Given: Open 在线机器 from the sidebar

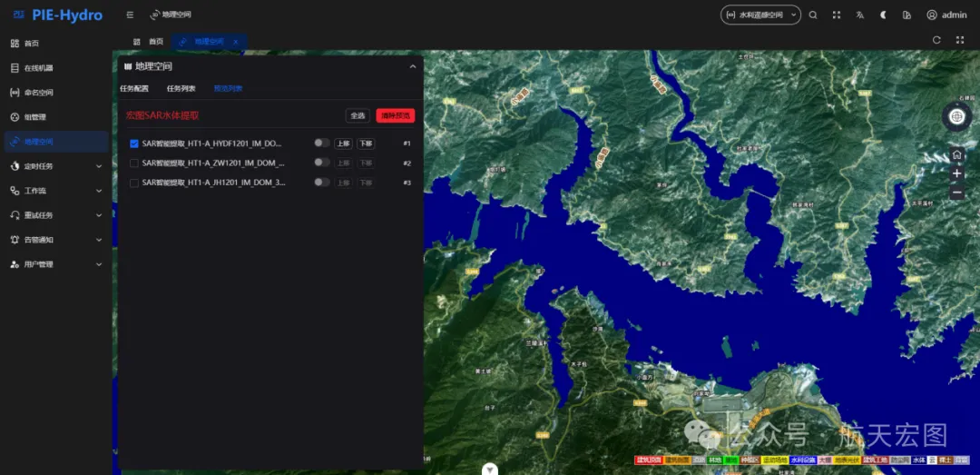Looking at the screenshot, I should [x=38, y=68].
